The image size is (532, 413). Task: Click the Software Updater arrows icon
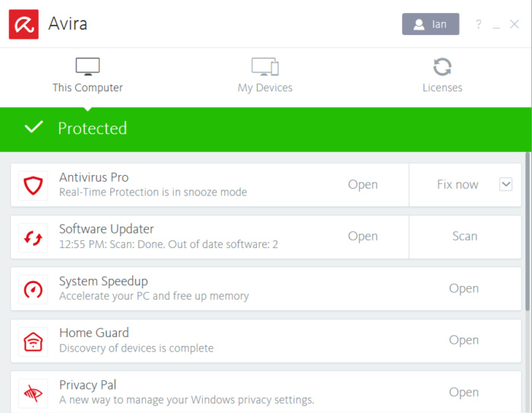pyautogui.click(x=33, y=238)
